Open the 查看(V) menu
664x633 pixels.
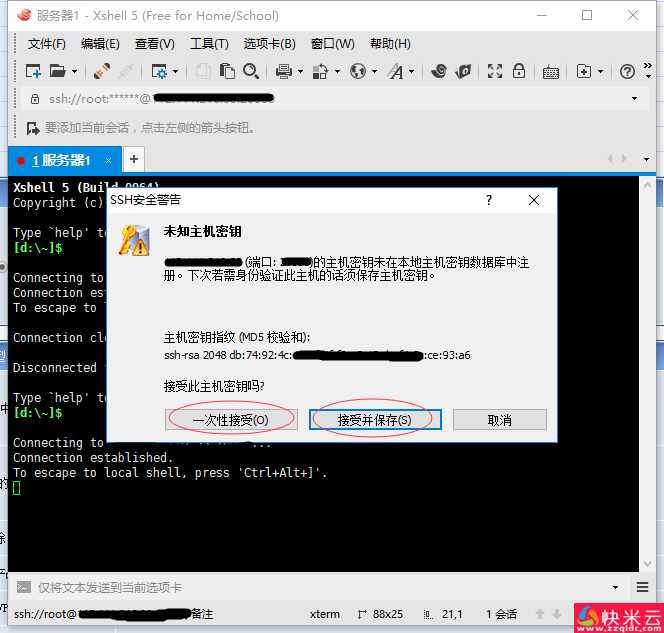pyautogui.click(x=155, y=44)
